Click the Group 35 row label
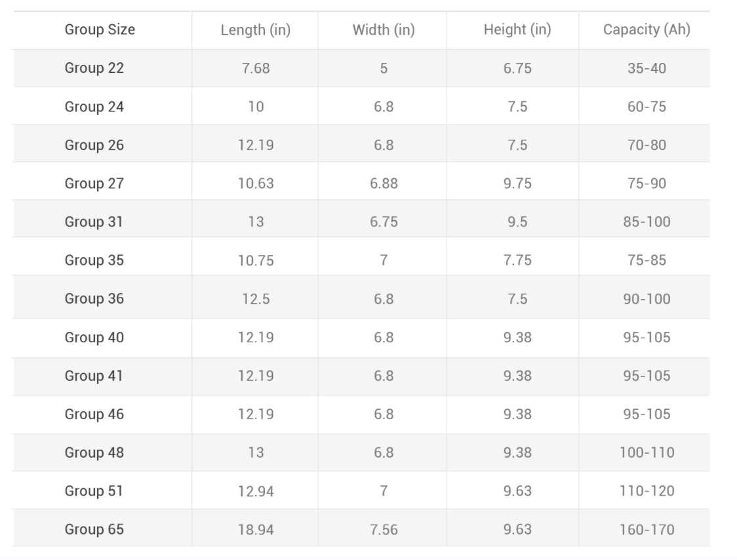The height and width of the screenshot is (560, 737). [94, 260]
